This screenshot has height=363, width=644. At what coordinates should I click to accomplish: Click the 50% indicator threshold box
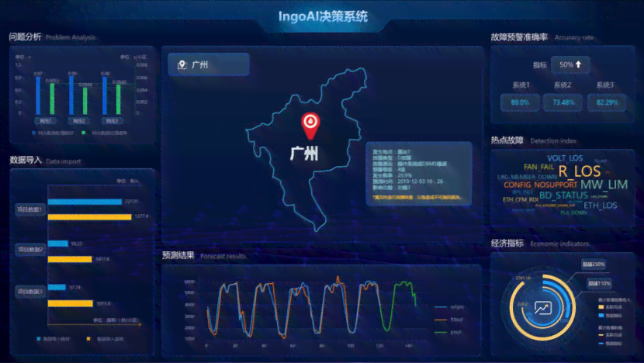point(570,64)
